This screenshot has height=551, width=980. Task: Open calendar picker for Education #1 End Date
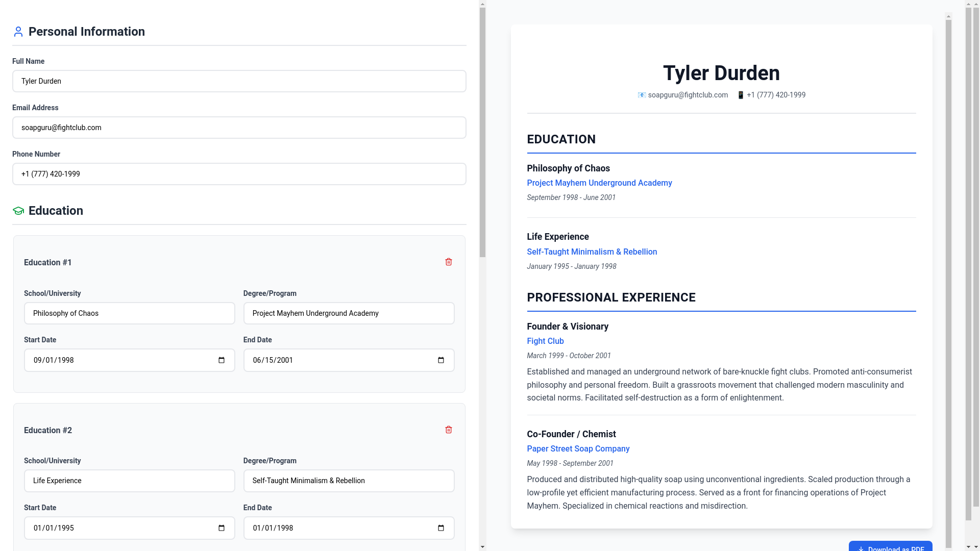(441, 360)
